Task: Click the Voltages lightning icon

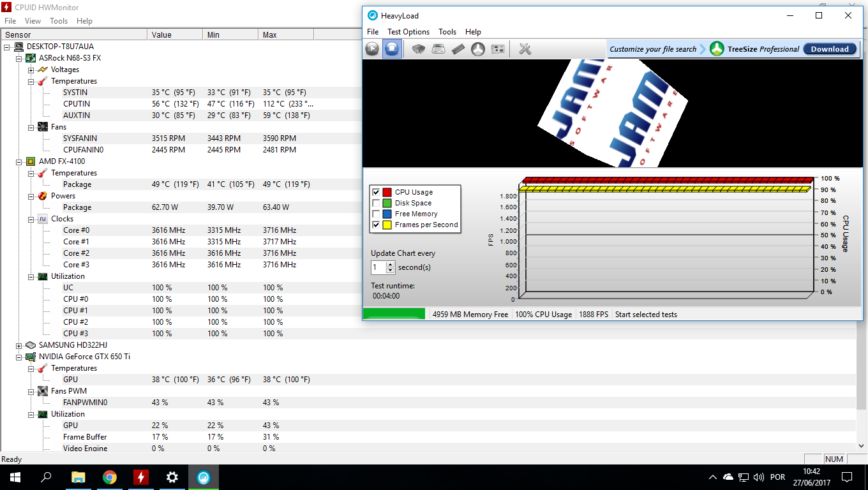Action: pyautogui.click(x=43, y=70)
